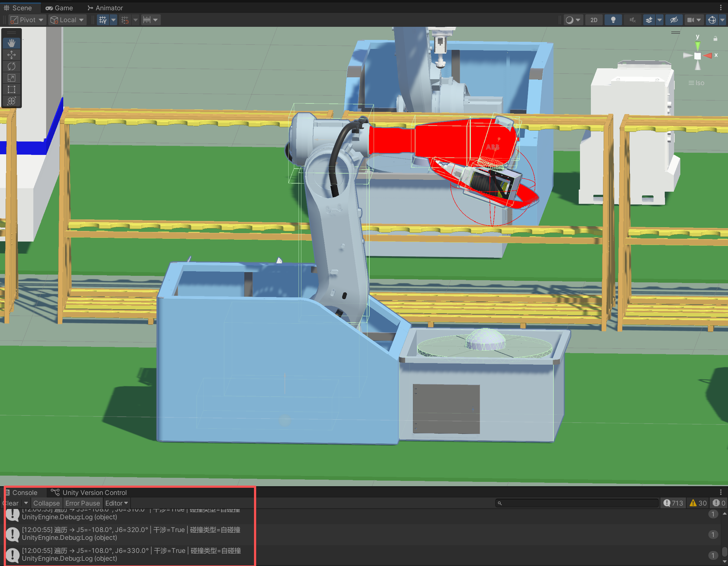The width and height of the screenshot is (728, 566).
Task: Toggle hidden objects visibility eye
Action: pos(674,20)
